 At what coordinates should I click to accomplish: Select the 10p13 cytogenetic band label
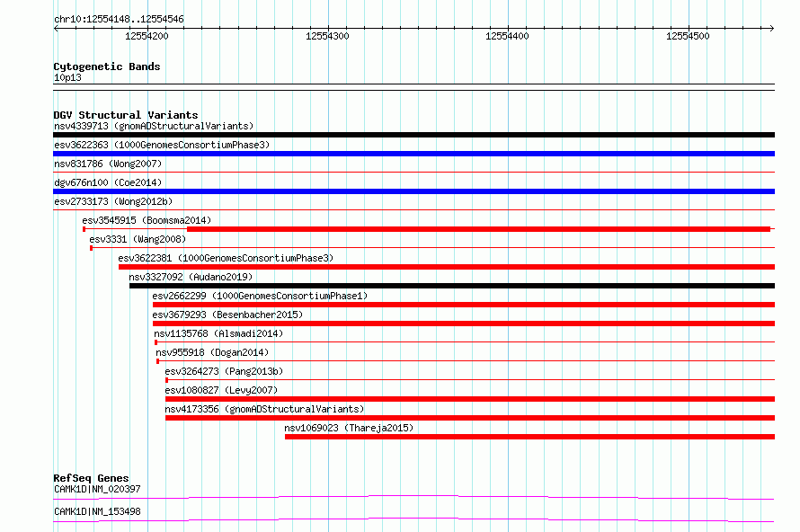pos(67,77)
